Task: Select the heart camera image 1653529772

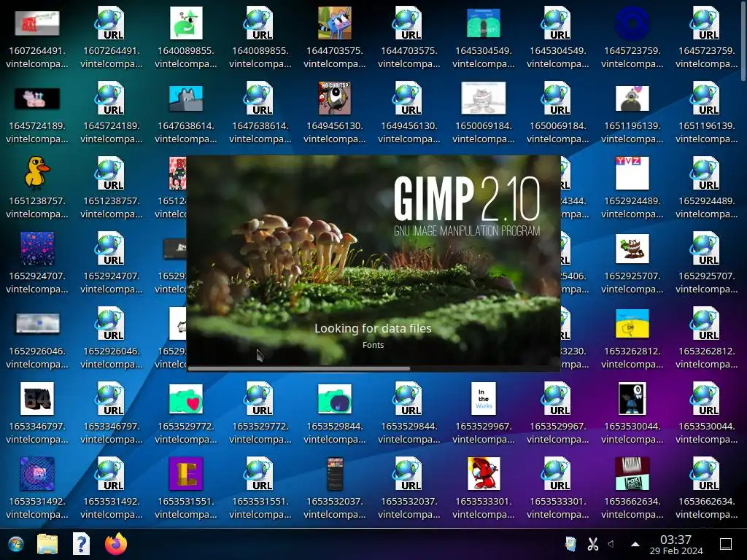Action: point(186,399)
